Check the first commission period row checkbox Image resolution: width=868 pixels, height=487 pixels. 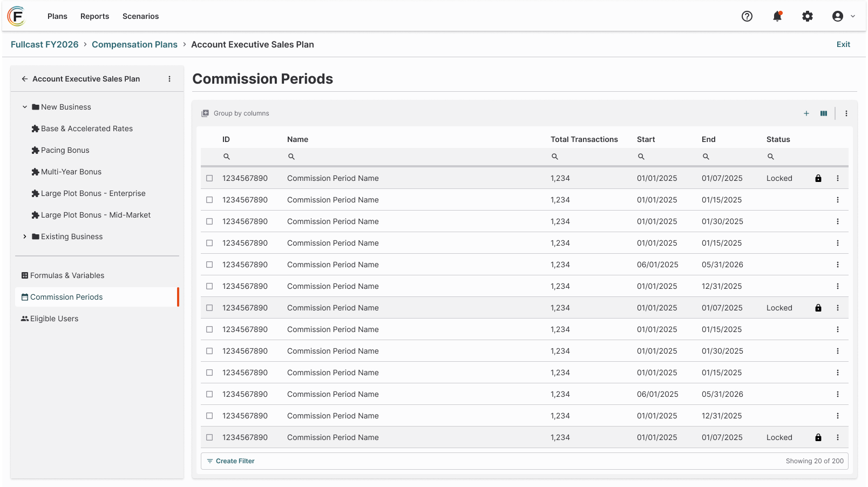coord(209,178)
